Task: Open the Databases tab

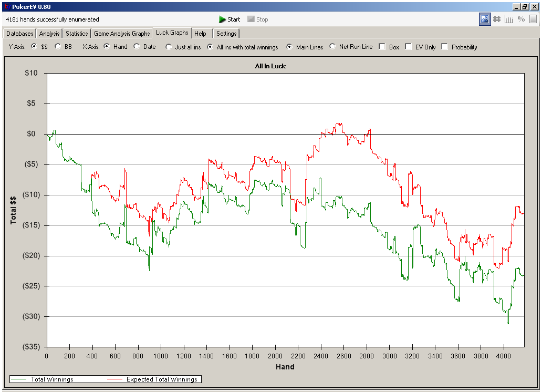Action: [19, 34]
